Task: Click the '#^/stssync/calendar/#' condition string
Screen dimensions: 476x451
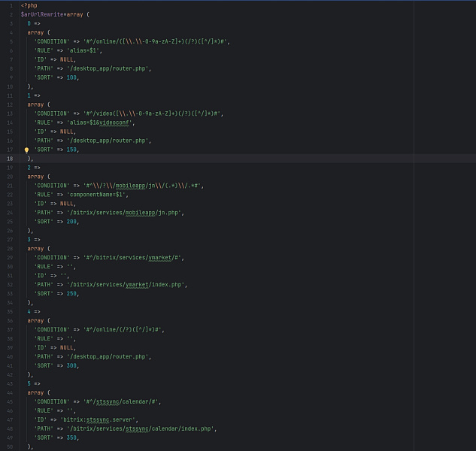Action: (x=119, y=401)
